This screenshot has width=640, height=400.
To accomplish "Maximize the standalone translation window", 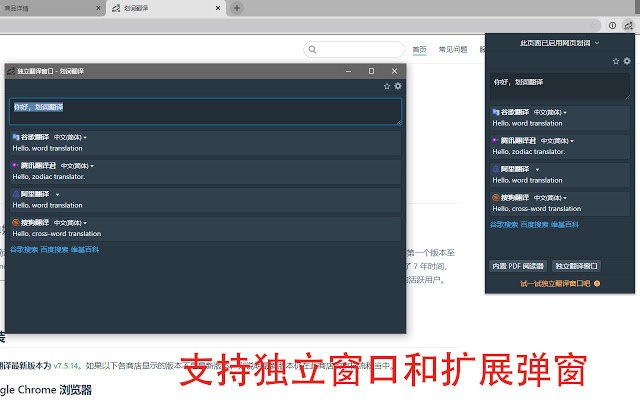I will coord(371,71).
